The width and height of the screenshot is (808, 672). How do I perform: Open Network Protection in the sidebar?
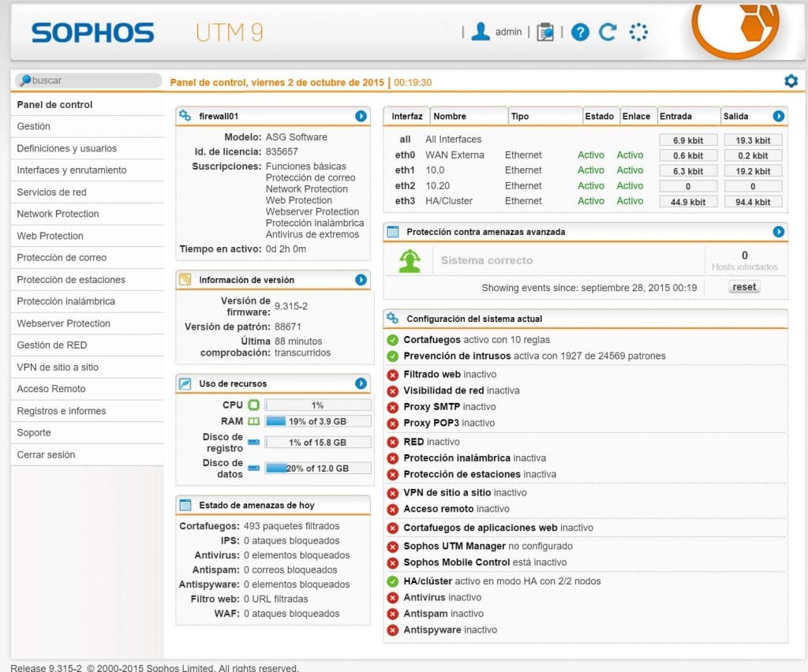click(58, 214)
